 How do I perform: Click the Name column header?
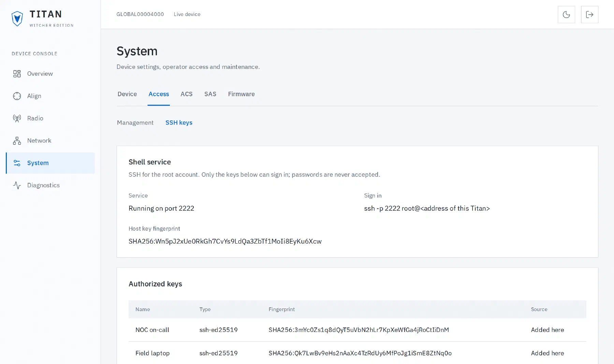[143, 309]
